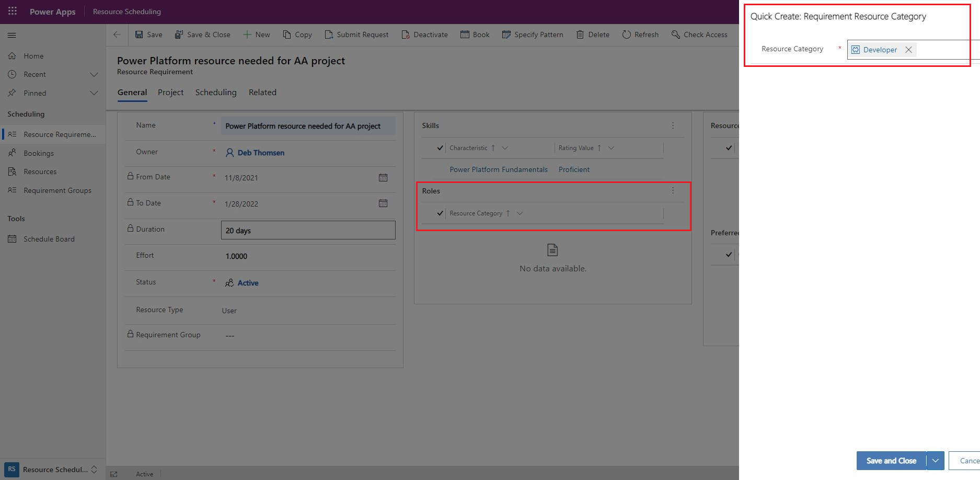Click the From Date field value 11/8/2021

click(x=241, y=178)
